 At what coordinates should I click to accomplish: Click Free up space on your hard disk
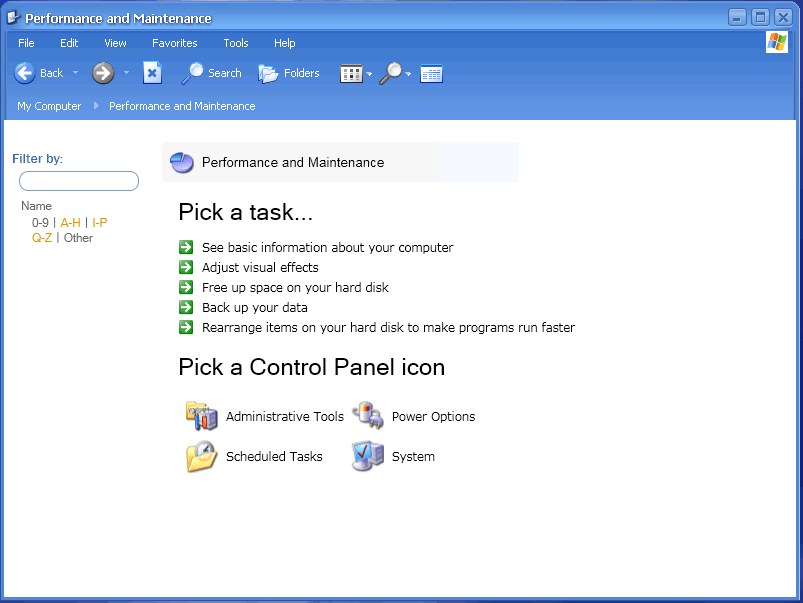[295, 287]
